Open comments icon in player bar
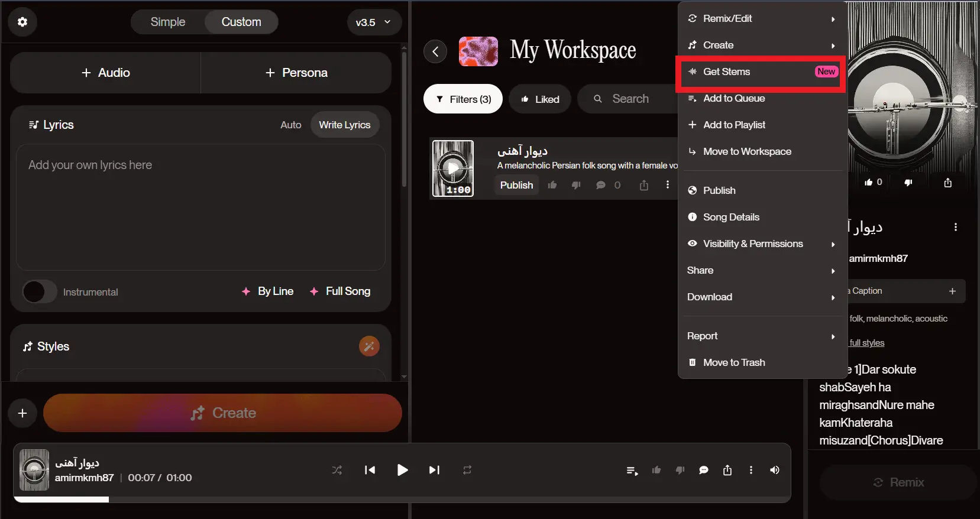Screen dimensions: 980x519 703,470
